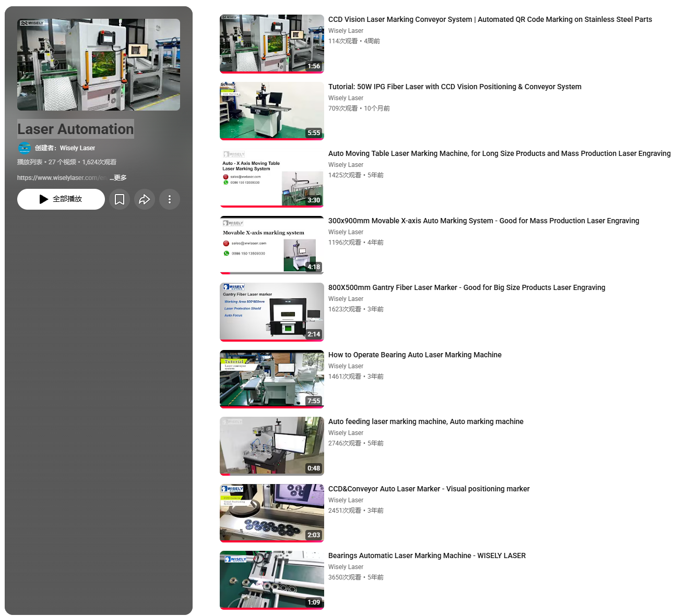Click Wisely Laser channel under Auto feeding video

346,433
